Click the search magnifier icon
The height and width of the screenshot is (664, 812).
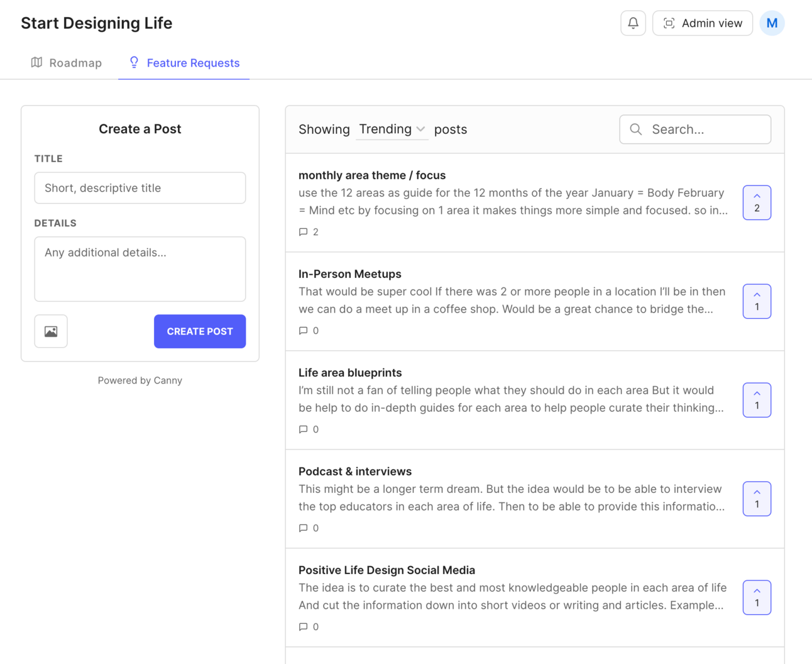click(x=636, y=130)
